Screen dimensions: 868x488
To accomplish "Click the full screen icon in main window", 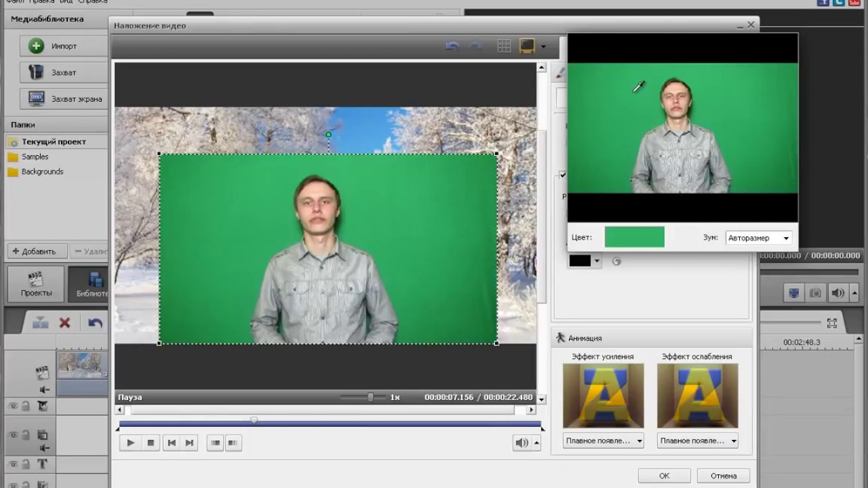I will coord(793,293).
